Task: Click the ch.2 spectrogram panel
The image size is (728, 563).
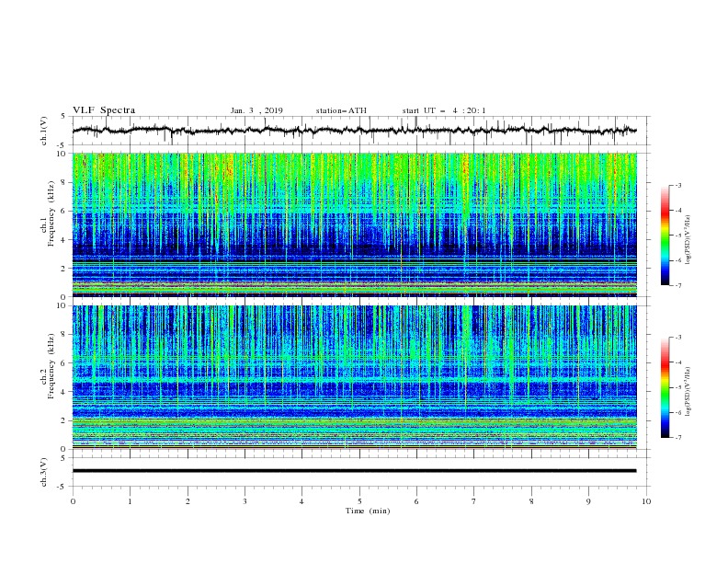Action: (354, 377)
